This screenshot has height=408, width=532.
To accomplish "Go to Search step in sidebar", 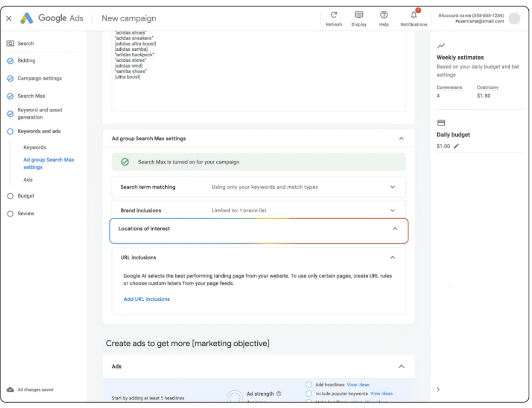I will [25, 43].
